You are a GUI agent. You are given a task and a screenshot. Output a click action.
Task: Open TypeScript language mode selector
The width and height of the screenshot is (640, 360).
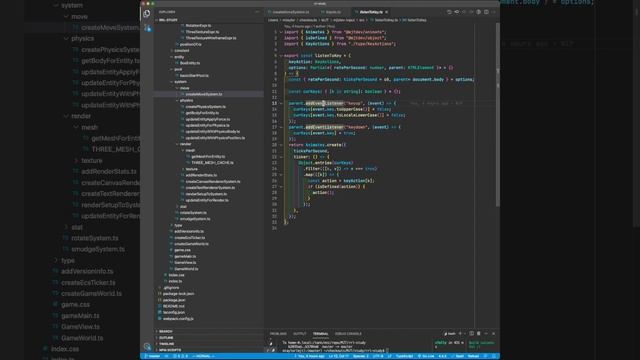click(404, 356)
